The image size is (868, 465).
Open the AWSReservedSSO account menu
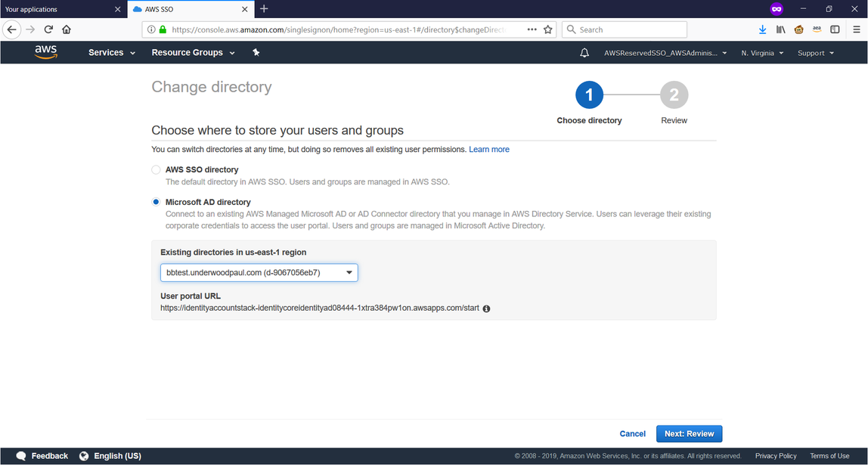(666, 53)
